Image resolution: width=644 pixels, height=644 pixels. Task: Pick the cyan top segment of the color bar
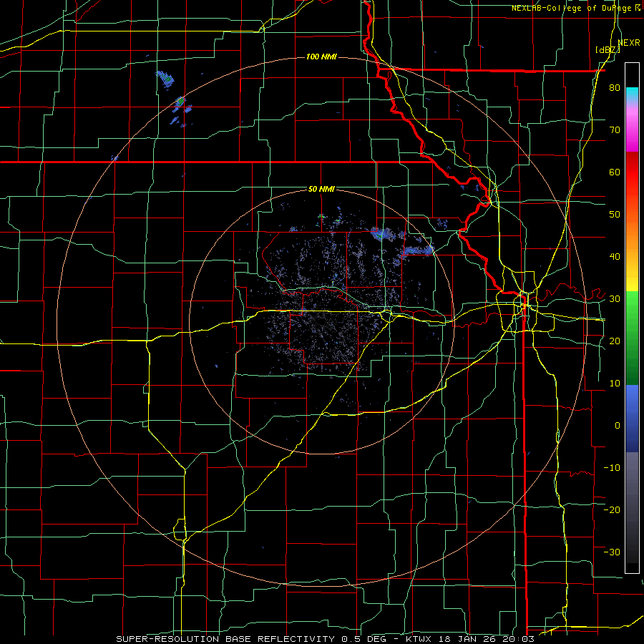[x=632, y=92]
